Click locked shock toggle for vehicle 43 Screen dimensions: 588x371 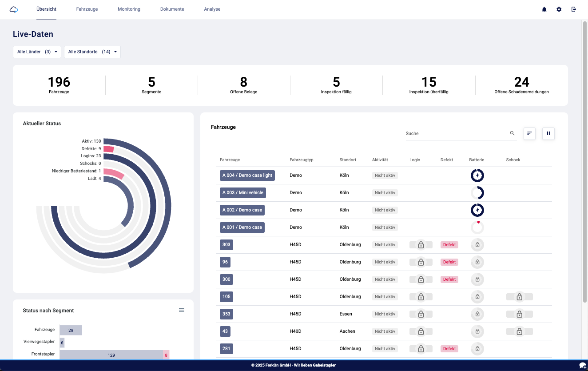coord(519,331)
